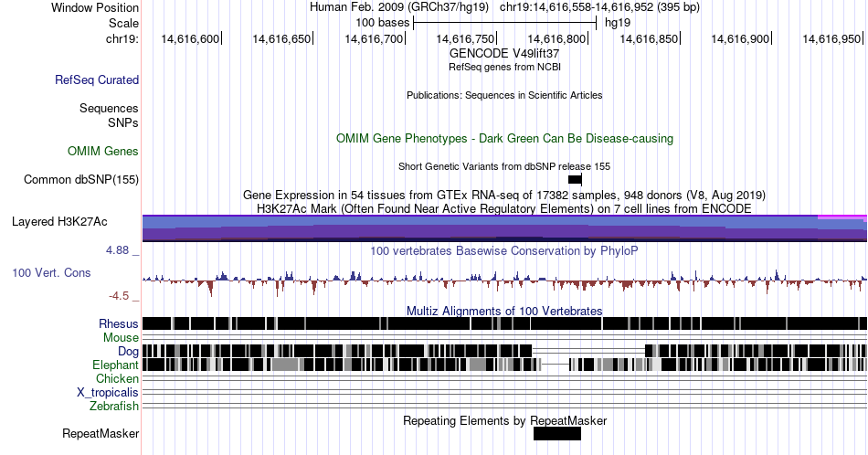Click the Rhesus species label
This screenshot has width=868, height=455.
point(119,323)
